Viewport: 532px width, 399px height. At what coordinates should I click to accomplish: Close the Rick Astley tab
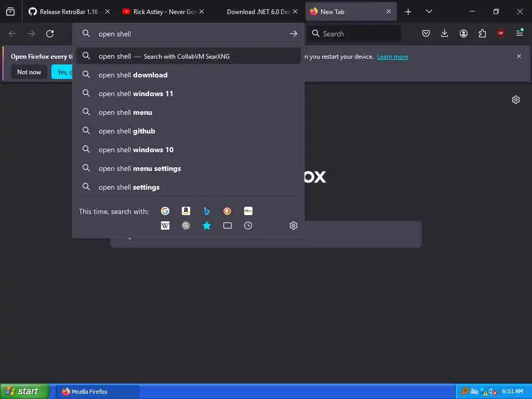click(202, 11)
